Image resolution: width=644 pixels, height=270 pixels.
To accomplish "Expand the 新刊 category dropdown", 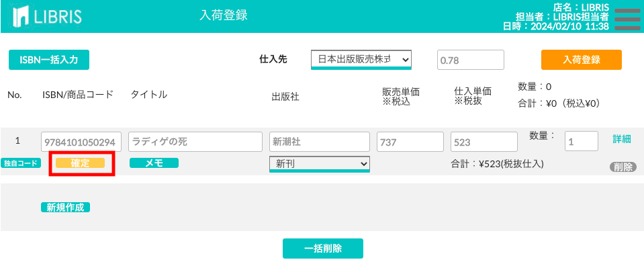I will [320, 164].
